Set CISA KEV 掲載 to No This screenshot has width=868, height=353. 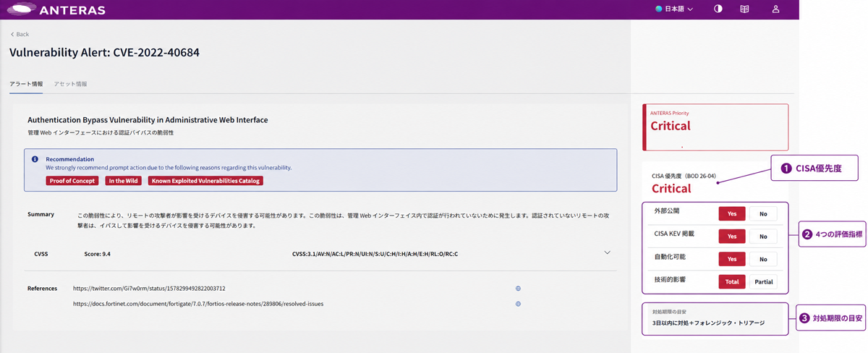[x=763, y=237]
